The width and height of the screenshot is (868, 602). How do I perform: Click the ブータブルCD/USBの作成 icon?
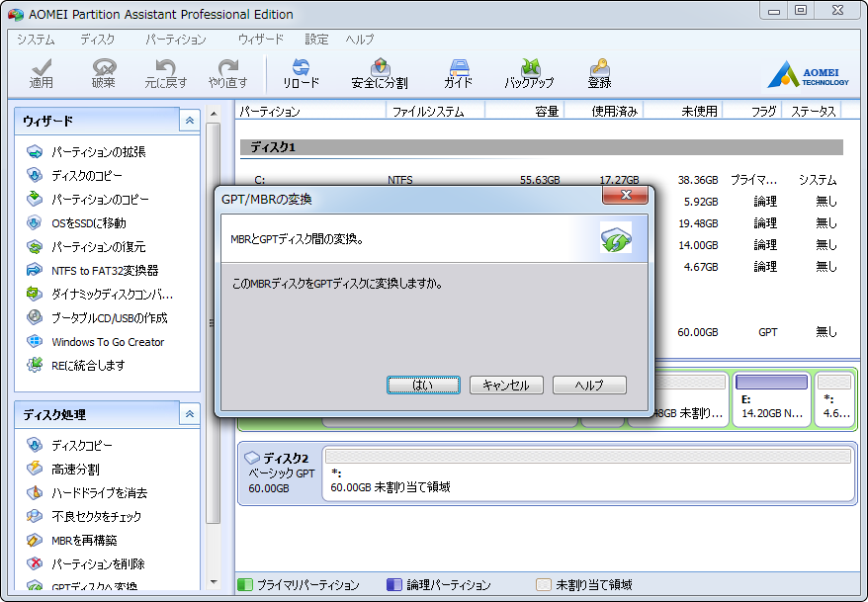click(x=35, y=317)
